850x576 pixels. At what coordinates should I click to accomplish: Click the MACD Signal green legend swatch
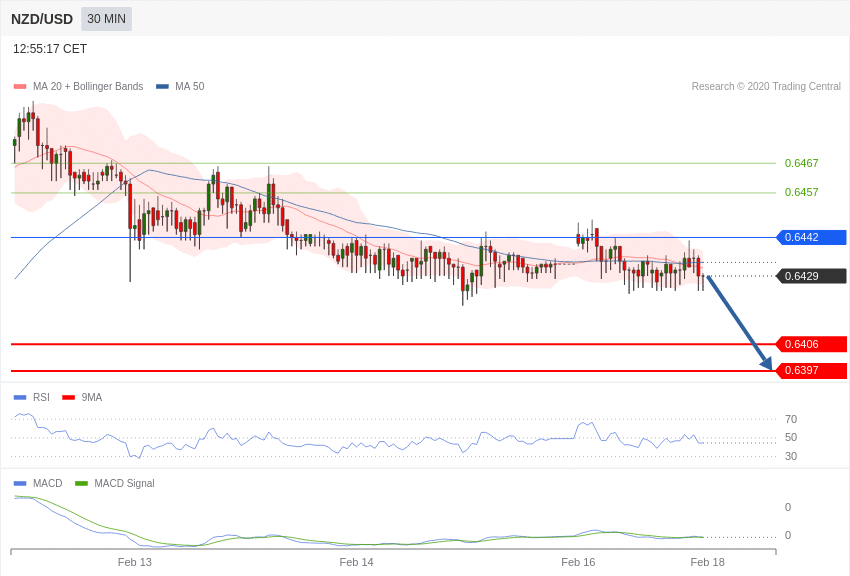[81, 483]
